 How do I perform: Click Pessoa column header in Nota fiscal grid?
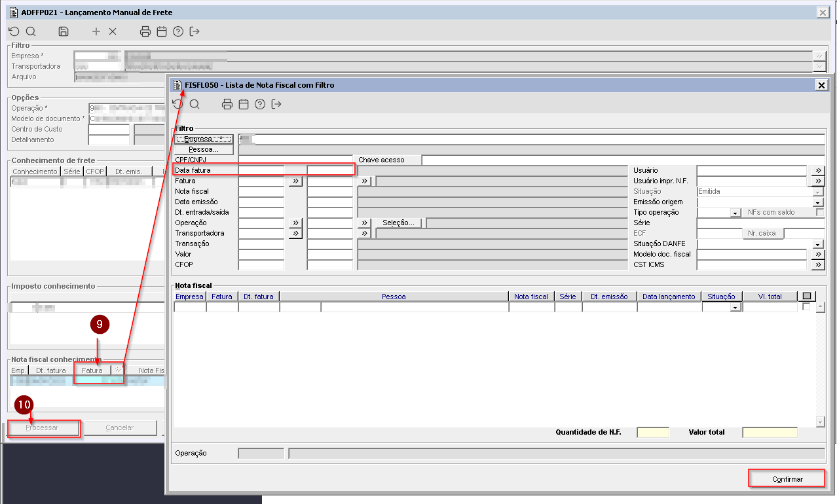394,297
